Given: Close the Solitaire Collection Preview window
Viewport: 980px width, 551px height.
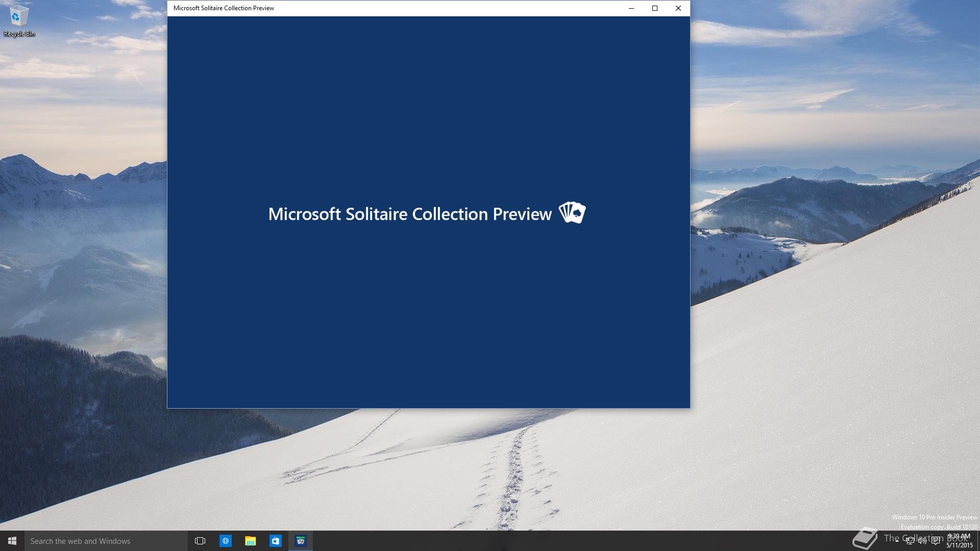Looking at the screenshot, I should 678,8.
